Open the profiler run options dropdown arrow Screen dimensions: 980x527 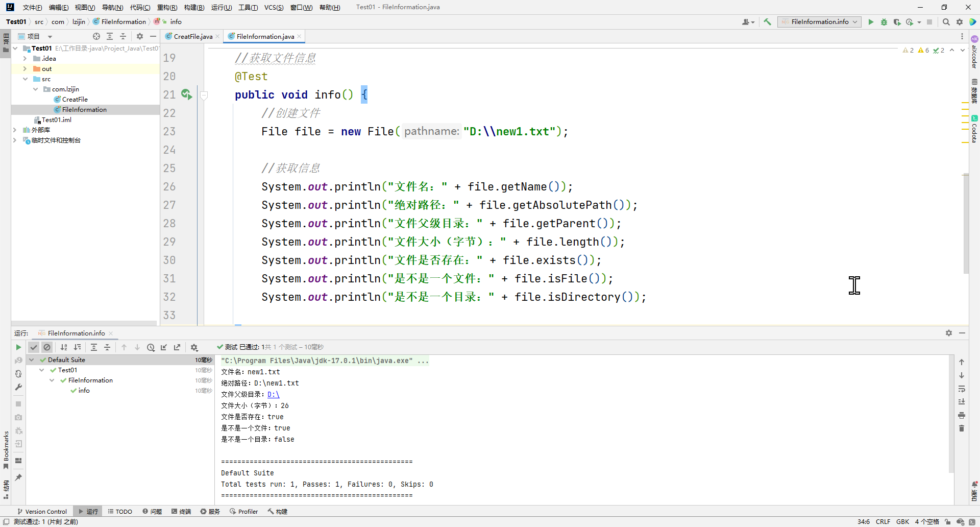[919, 22]
